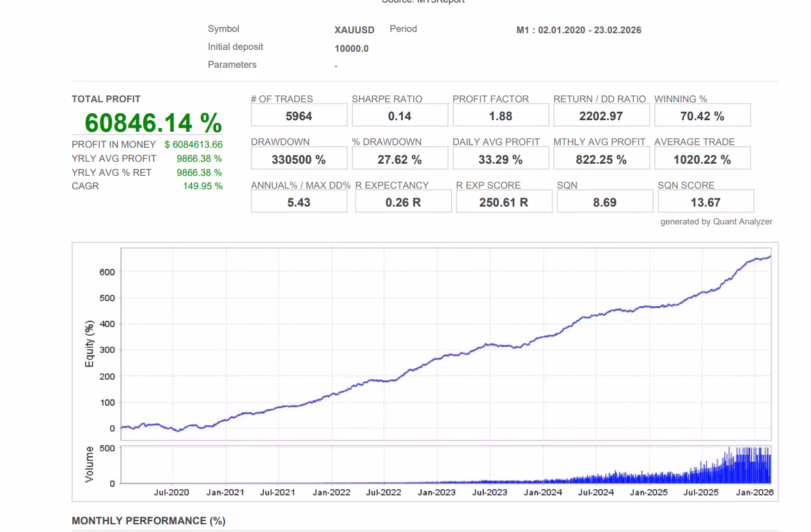Screen dimensions: 811x532
Task: Click the winning percentage value 70.42 %
Action: pyautogui.click(x=702, y=116)
